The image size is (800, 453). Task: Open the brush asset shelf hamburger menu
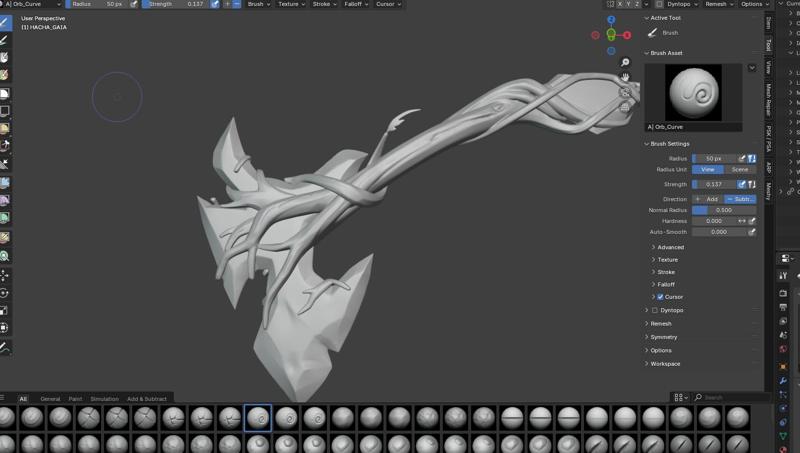[2, 398]
